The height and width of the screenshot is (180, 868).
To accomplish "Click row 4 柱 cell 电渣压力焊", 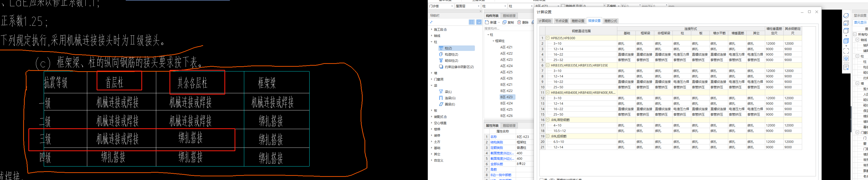I will click(681, 55).
